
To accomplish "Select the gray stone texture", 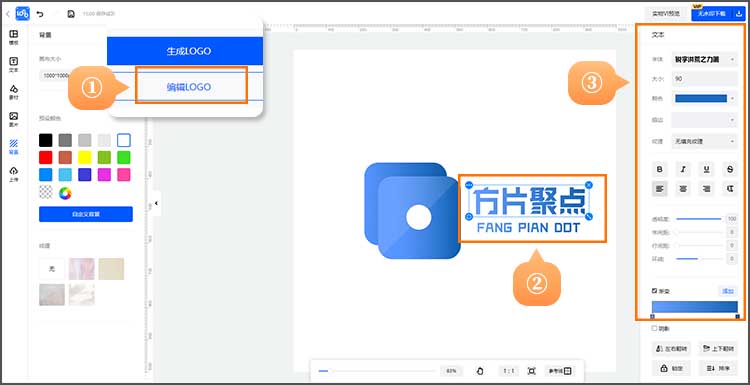I will pyautogui.click(x=52, y=295).
